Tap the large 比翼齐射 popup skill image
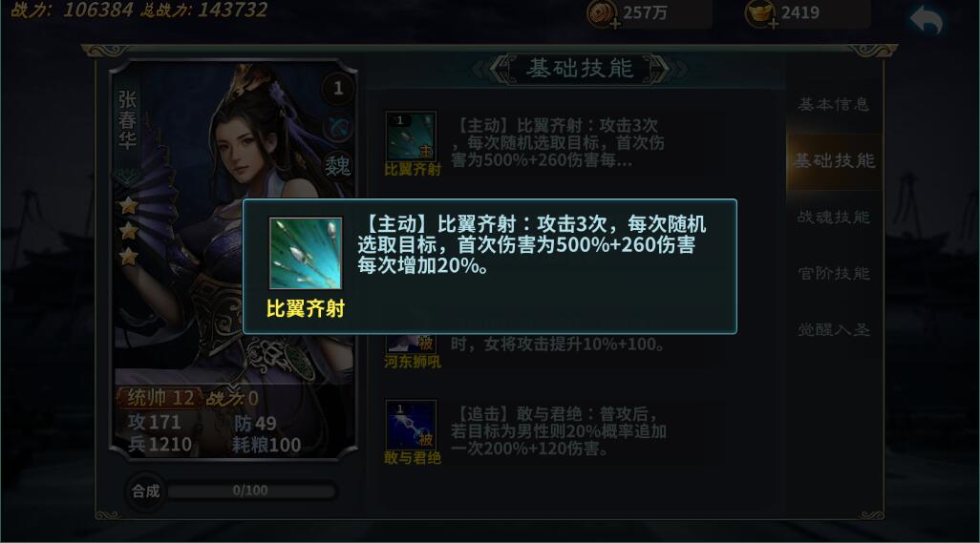Screen dimensions: 980x543 [x=305, y=253]
